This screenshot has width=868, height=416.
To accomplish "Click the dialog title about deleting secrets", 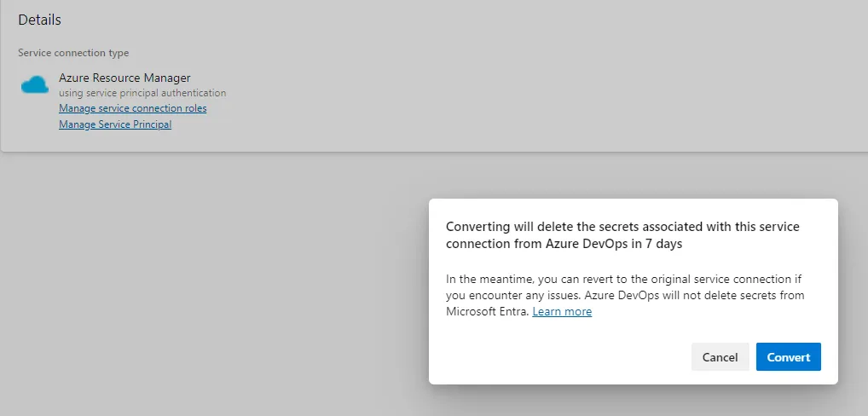I will [622, 235].
